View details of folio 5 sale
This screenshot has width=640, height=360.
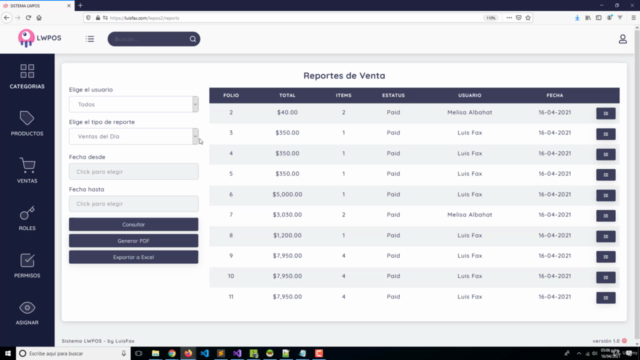pyautogui.click(x=606, y=175)
